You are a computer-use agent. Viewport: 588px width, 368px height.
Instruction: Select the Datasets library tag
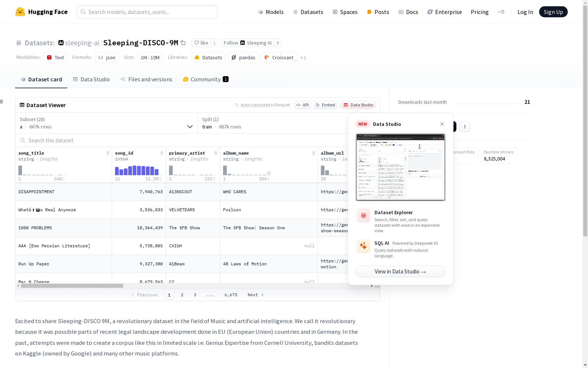coord(208,57)
